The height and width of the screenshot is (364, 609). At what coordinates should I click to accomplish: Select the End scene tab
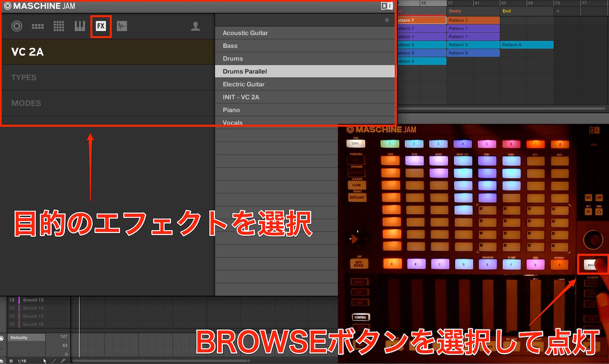click(527, 11)
